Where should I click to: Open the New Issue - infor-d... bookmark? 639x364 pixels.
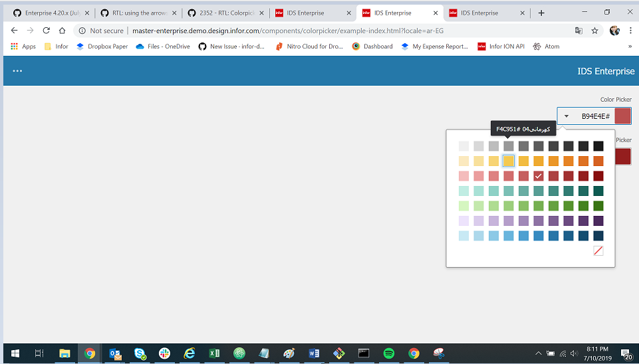231,46
